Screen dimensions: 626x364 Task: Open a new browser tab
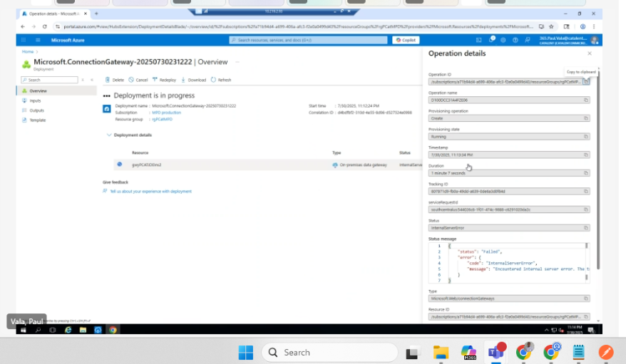pyautogui.click(x=96, y=14)
